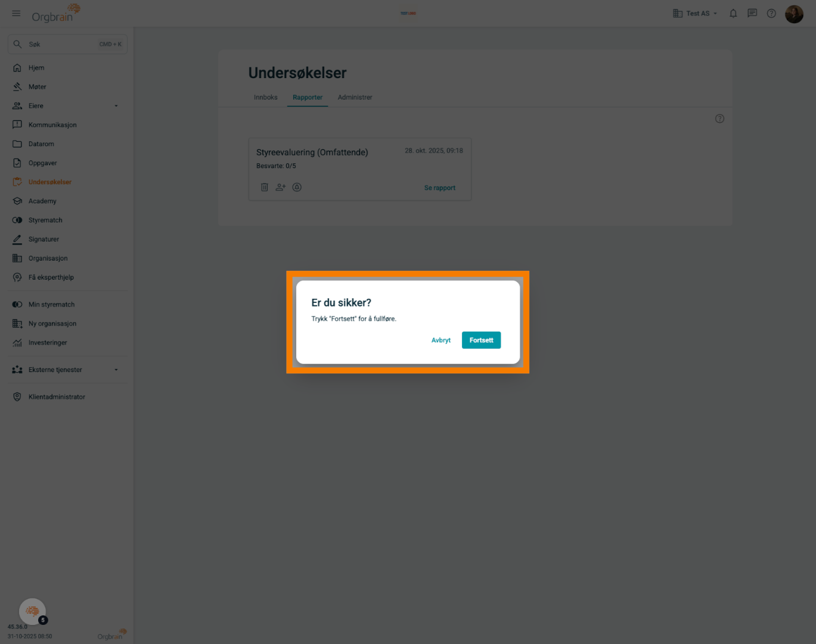Click the Min styrematch icon

pyautogui.click(x=17, y=305)
